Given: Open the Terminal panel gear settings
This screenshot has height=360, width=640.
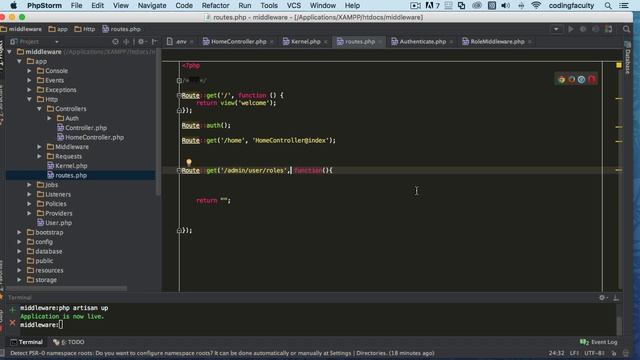Looking at the screenshot, I should click(x=602, y=298).
